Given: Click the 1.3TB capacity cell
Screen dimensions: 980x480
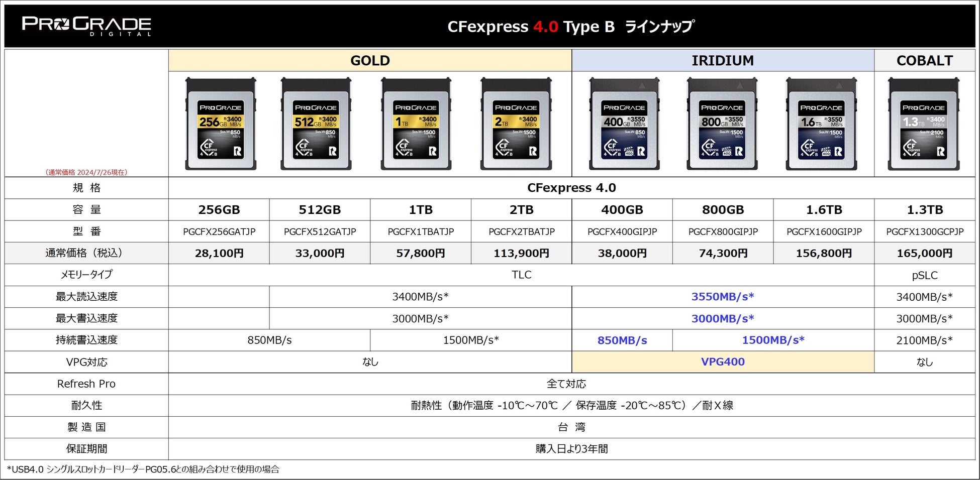Looking at the screenshot, I should [x=925, y=209].
